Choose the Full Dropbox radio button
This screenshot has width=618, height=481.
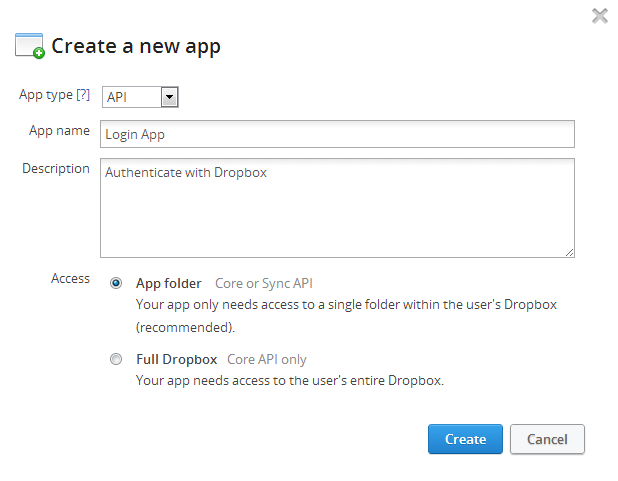point(116,359)
